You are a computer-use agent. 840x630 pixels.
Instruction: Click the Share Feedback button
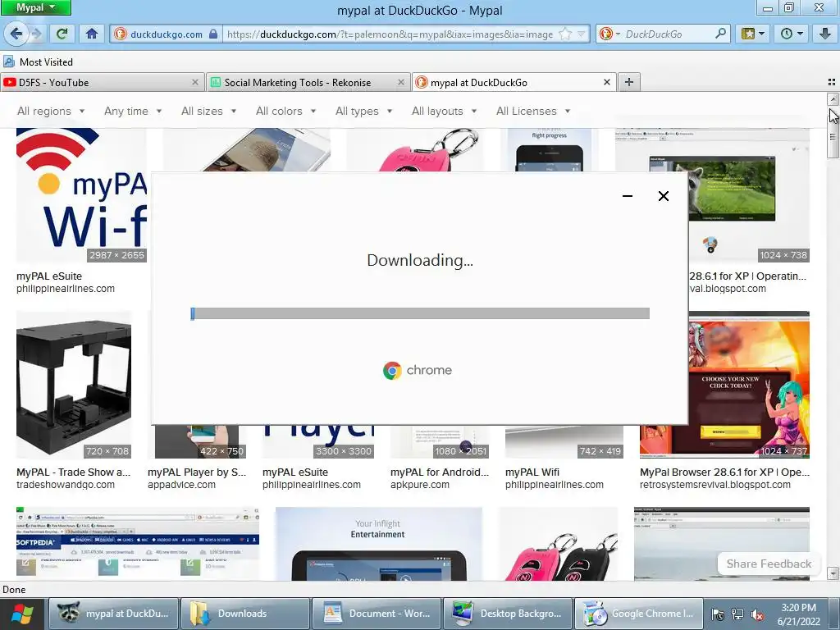(769, 564)
